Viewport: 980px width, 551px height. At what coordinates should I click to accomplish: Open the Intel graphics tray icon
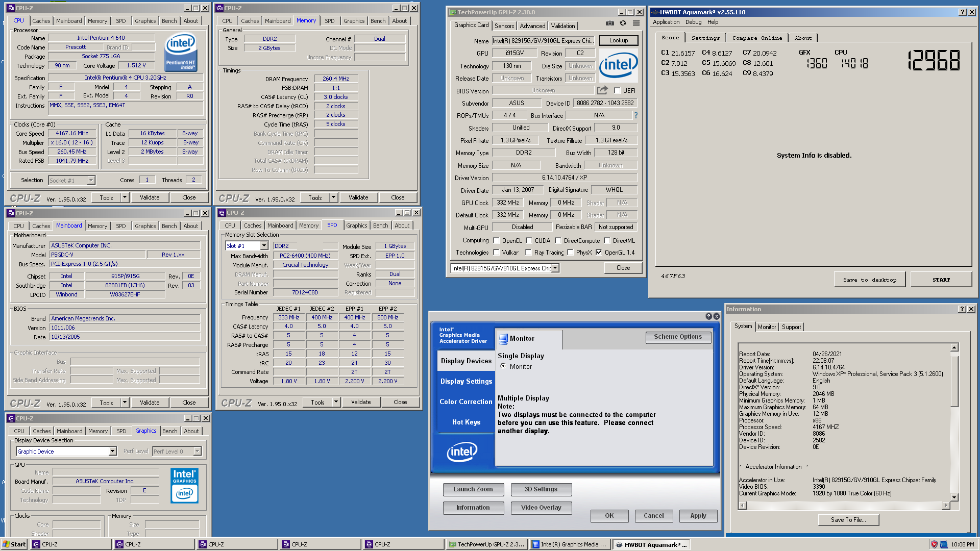[x=944, y=544]
